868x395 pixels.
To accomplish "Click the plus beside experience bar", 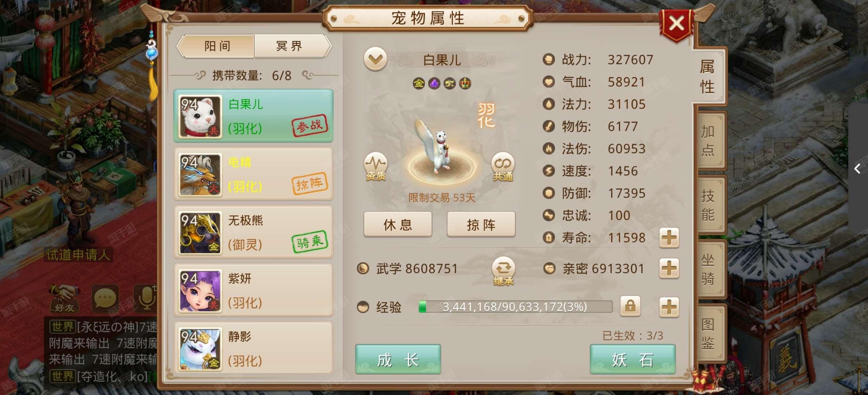I will 669,306.
